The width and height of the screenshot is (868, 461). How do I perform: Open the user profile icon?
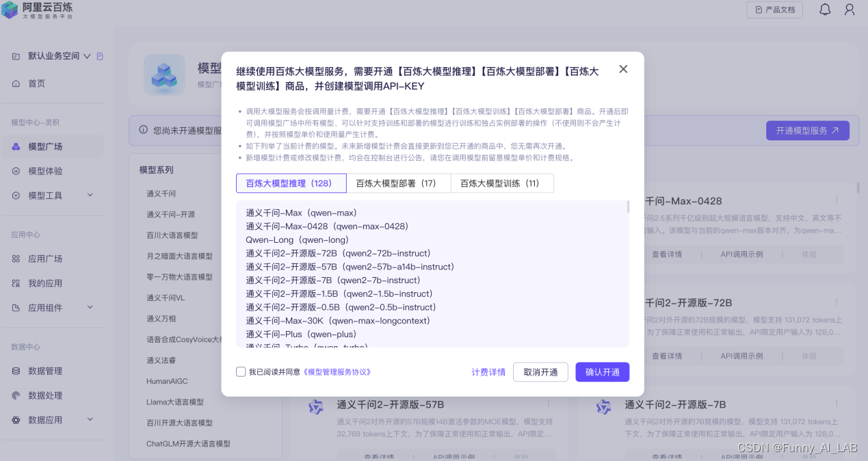[850, 10]
